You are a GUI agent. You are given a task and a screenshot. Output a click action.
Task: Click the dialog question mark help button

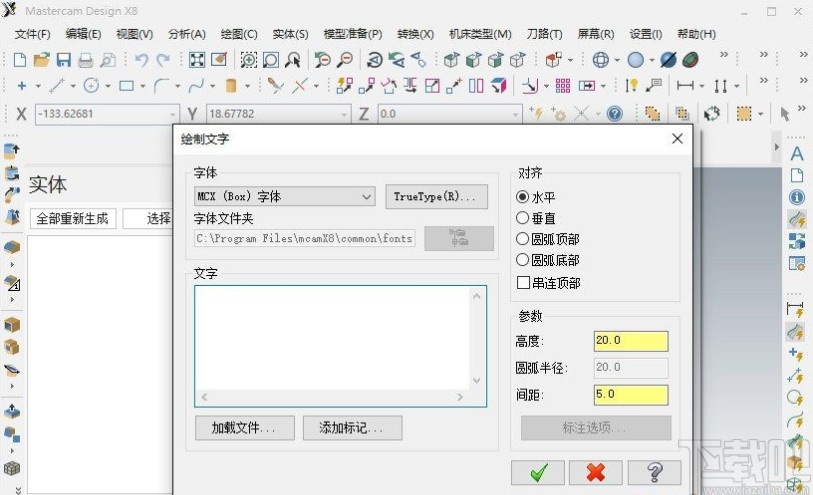coord(654,472)
